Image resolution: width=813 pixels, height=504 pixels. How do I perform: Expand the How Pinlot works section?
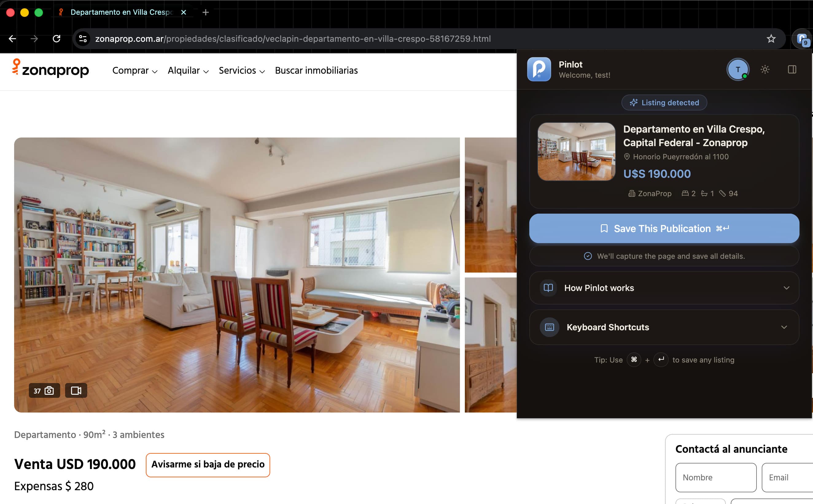click(x=664, y=288)
